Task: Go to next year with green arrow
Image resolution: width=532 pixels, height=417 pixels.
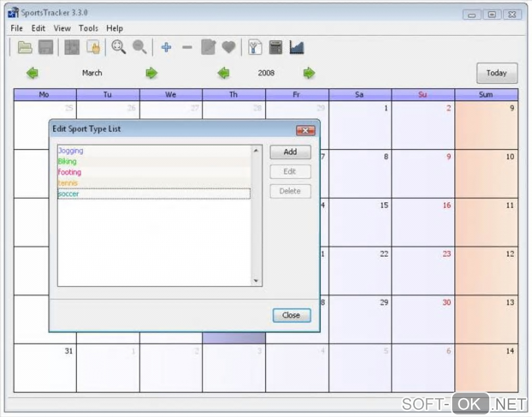Action: click(x=309, y=73)
